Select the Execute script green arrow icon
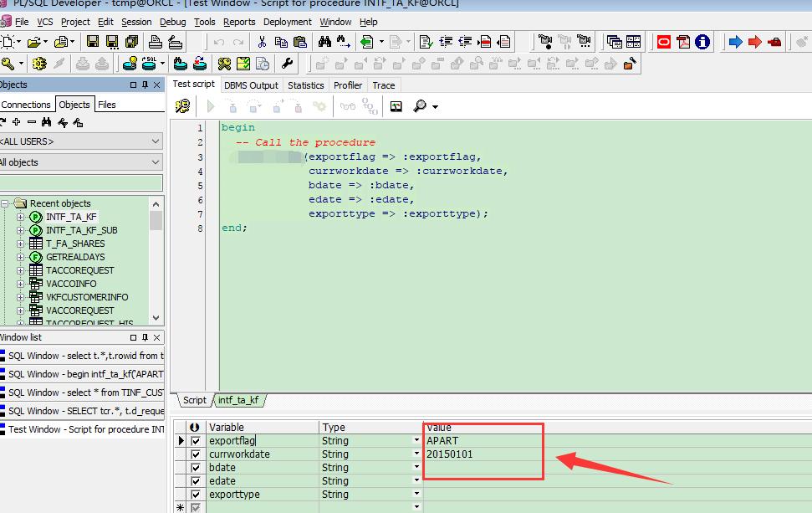The image size is (812, 513). (210, 105)
